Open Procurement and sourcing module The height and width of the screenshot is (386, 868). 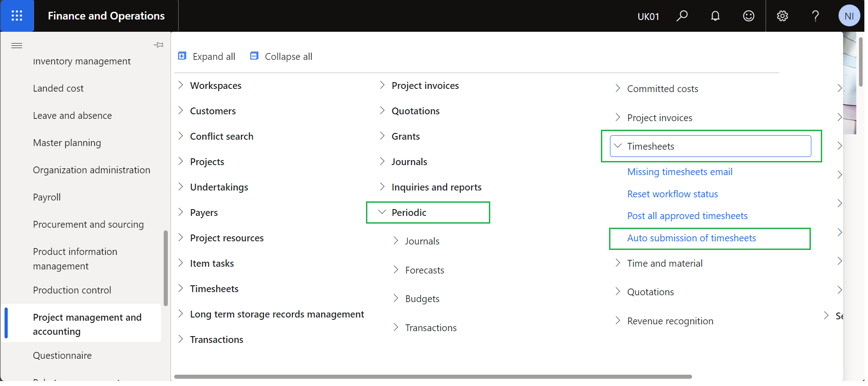click(88, 225)
